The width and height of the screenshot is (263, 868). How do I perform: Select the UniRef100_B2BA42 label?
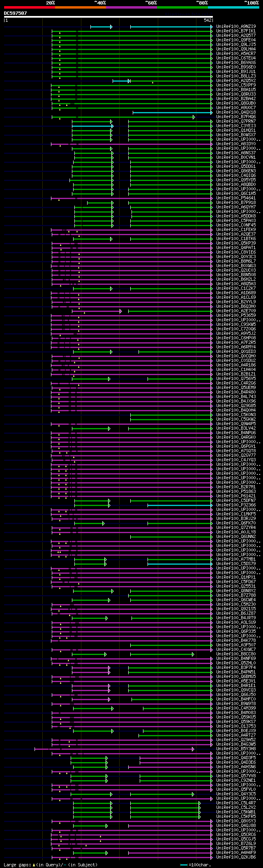pos(236,99)
